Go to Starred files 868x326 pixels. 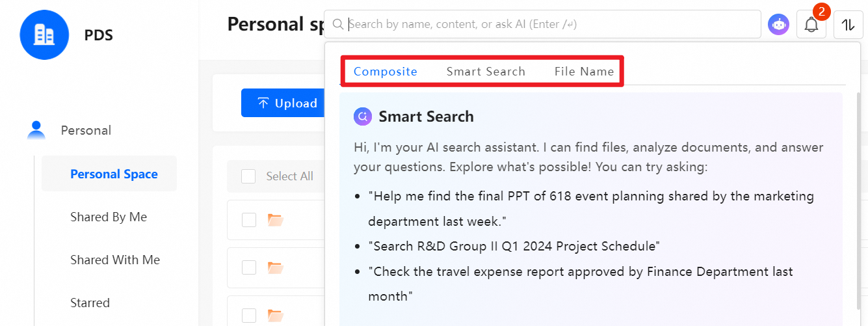click(x=90, y=303)
